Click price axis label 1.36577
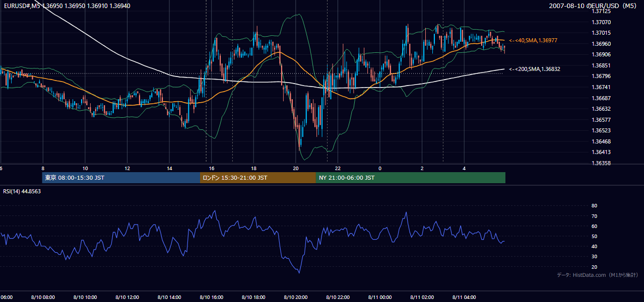The image size is (644, 302). coord(601,120)
